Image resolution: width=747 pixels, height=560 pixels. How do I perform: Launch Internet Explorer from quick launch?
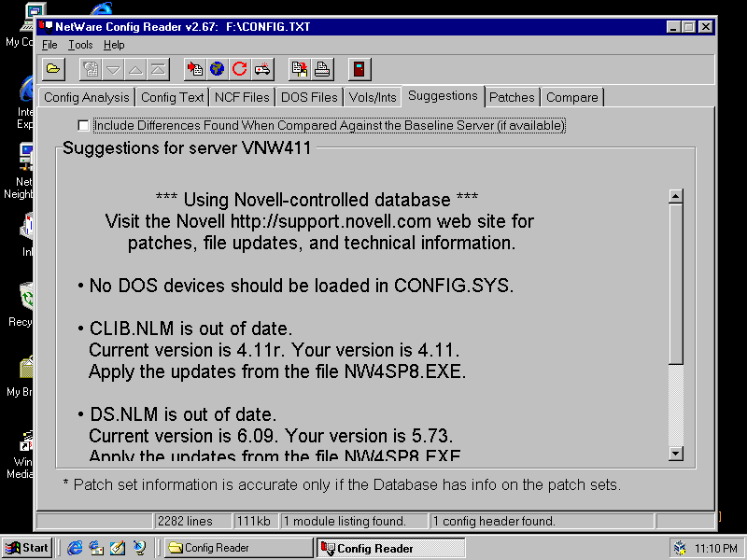(x=75, y=548)
